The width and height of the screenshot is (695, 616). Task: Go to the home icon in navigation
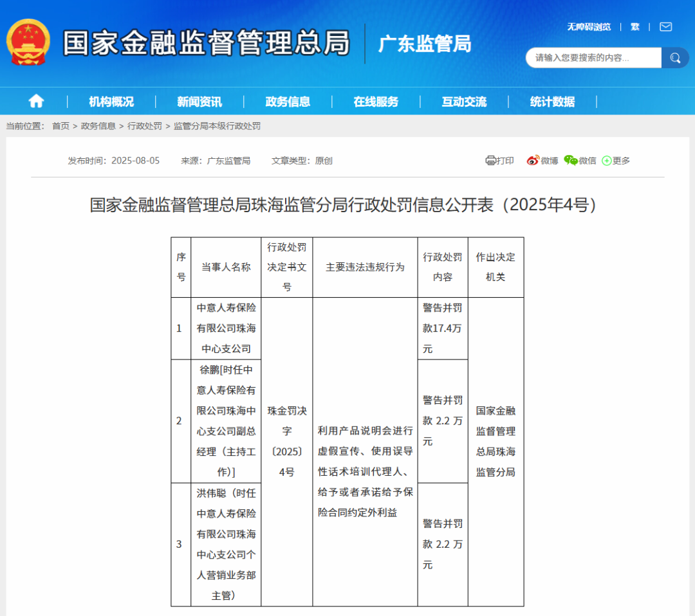[36, 102]
